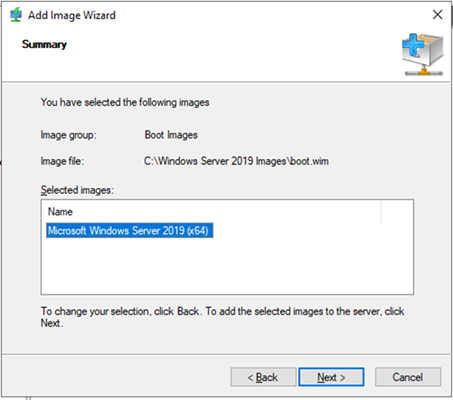Select Microsoft Windows Server 2019 (x64) entry
This screenshot has width=453, height=400.
tap(129, 230)
